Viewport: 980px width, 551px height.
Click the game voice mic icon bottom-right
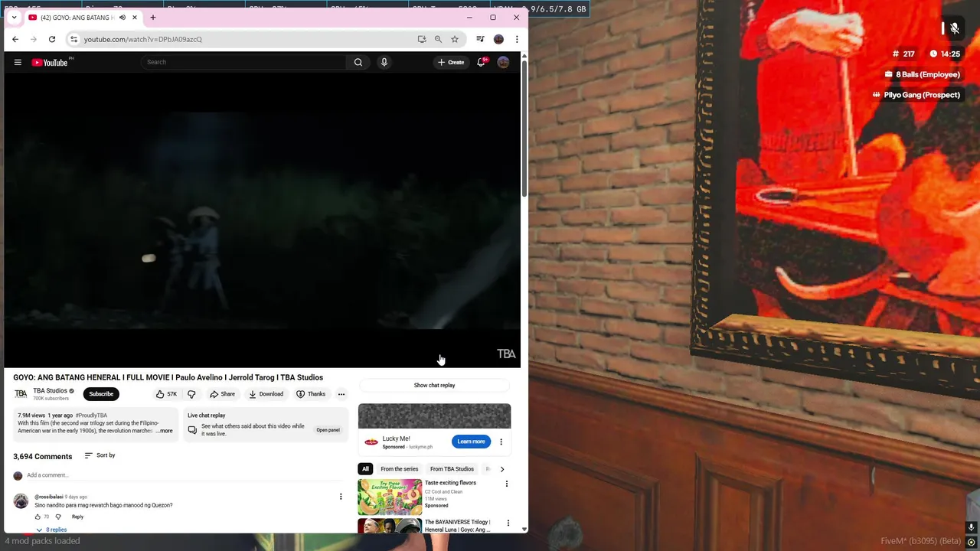971,527
